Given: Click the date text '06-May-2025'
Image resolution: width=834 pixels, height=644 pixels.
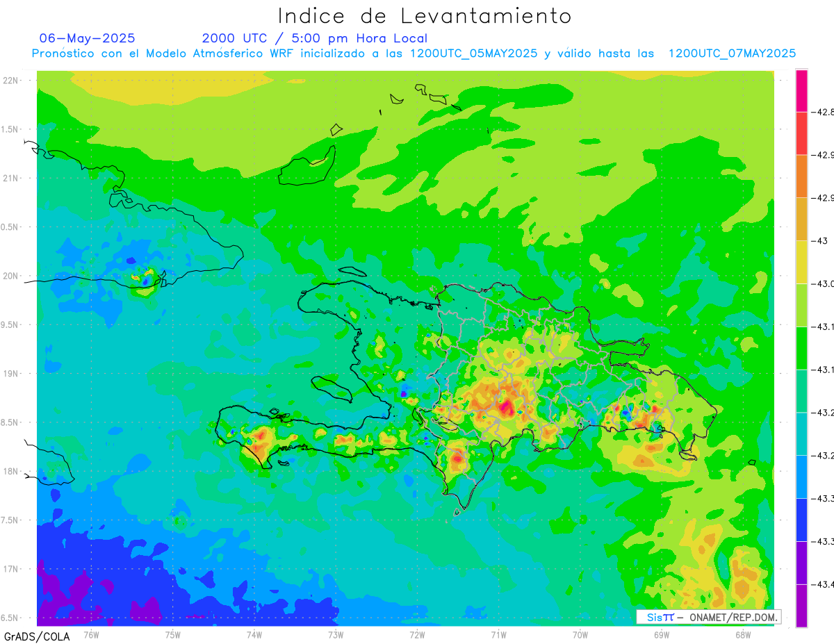Looking at the screenshot, I should point(88,38).
